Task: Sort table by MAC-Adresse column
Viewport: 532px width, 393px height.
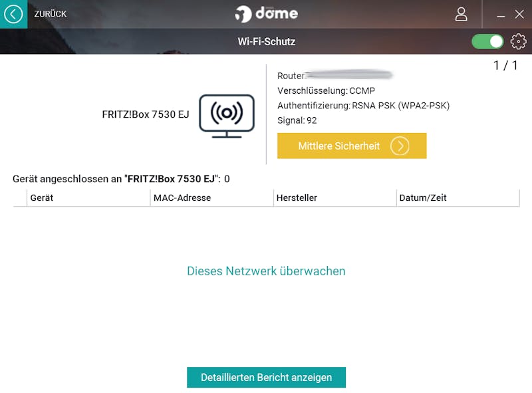Action: tap(211, 198)
